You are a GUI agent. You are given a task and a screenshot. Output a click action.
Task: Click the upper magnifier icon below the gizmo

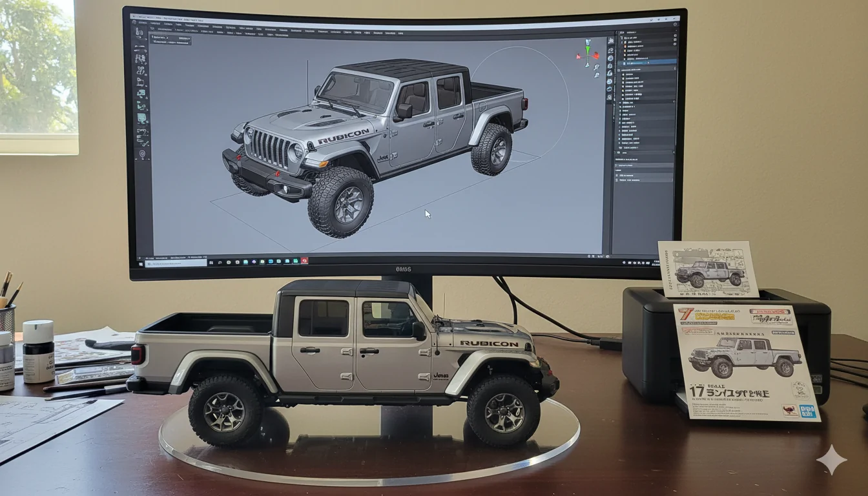click(x=597, y=67)
